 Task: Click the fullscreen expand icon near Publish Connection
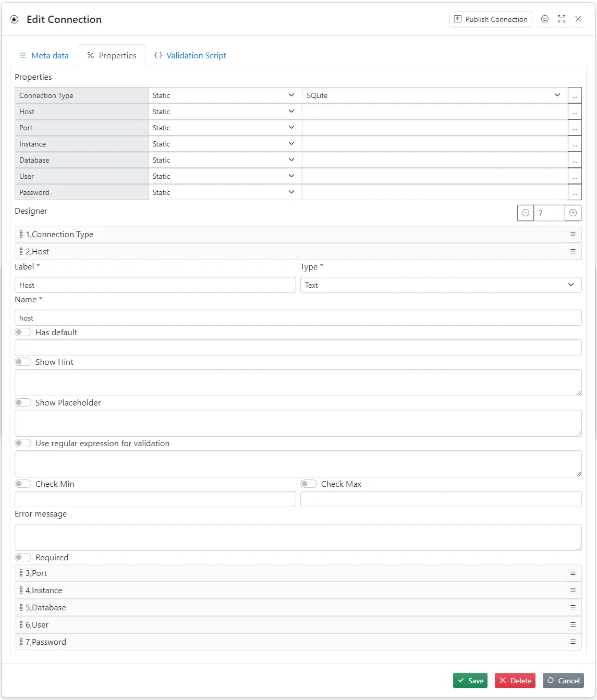tap(562, 19)
